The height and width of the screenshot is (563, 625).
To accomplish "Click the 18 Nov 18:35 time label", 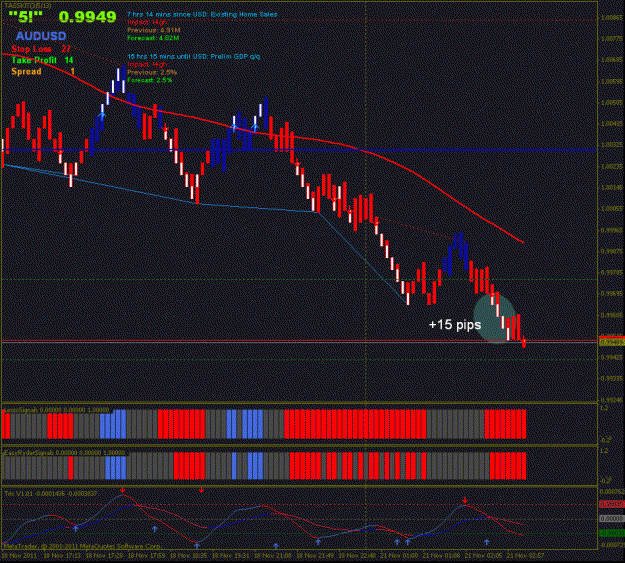I will [189, 555].
